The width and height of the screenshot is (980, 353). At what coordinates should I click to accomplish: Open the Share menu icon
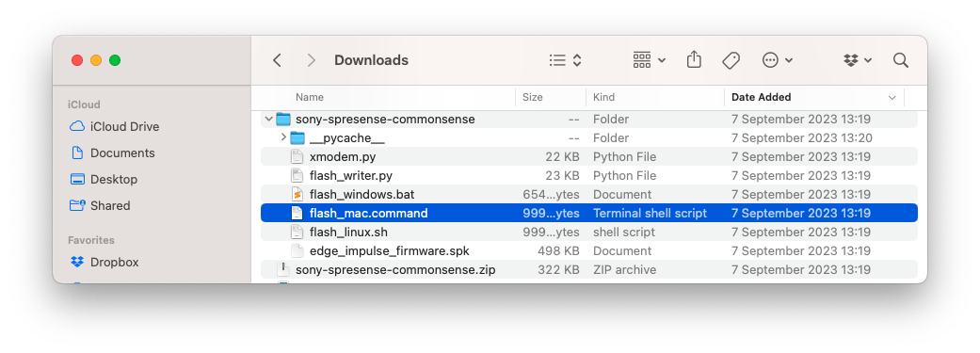694,60
